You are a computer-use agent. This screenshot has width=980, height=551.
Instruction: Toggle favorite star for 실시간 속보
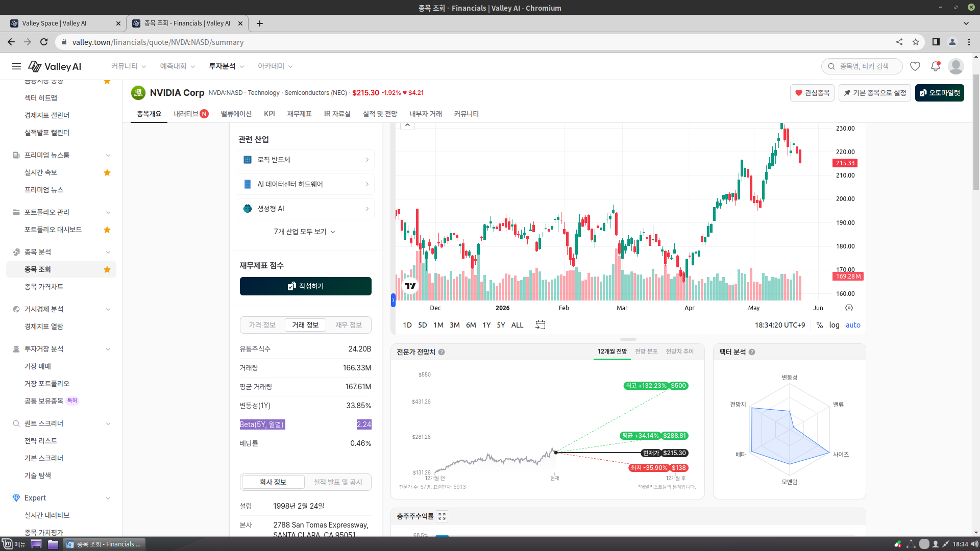[x=107, y=172]
